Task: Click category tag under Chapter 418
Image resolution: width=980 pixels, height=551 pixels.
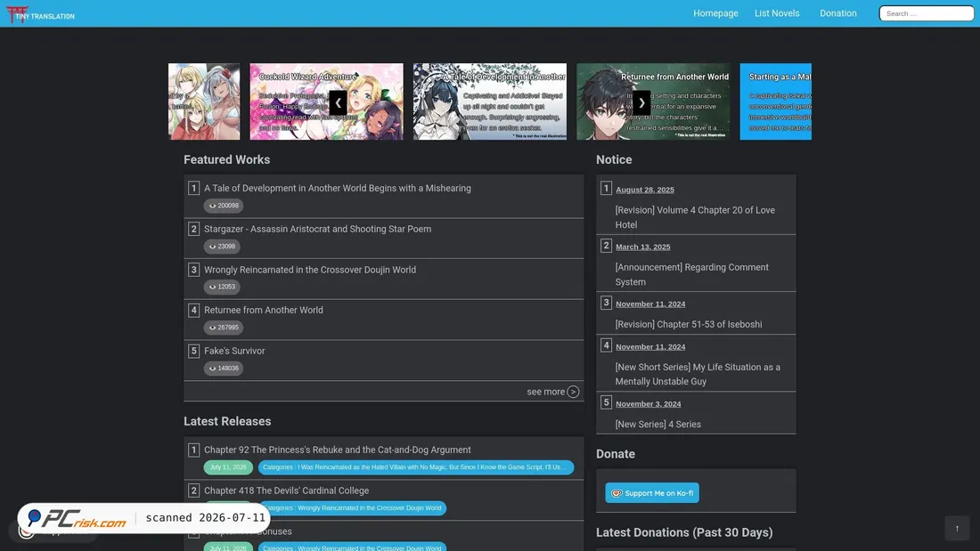Action: click(352, 508)
